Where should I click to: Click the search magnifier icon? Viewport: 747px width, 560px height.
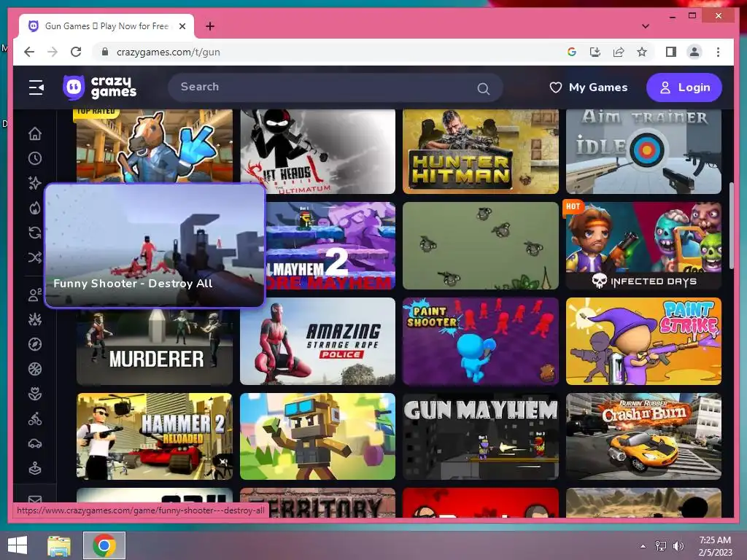(483, 88)
